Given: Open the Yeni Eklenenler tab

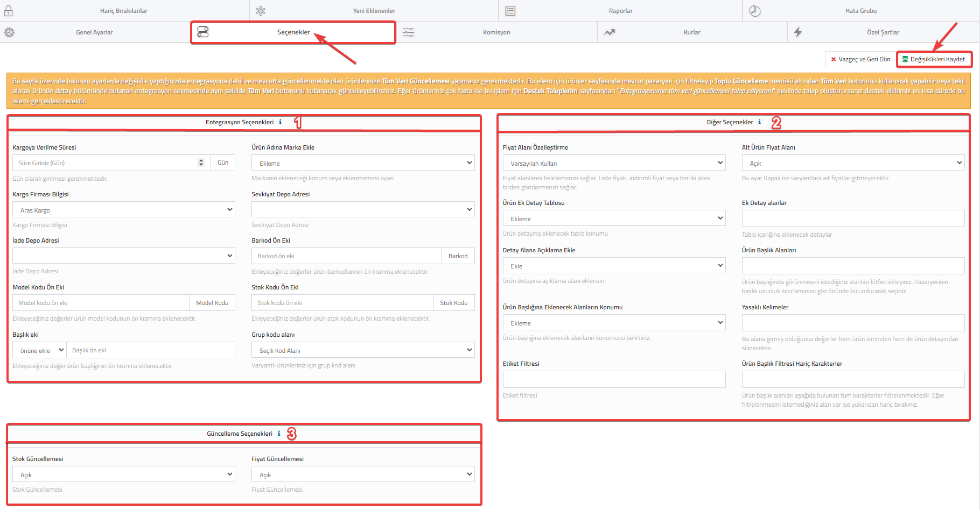Looking at the screenshot, I should point(374,11).
